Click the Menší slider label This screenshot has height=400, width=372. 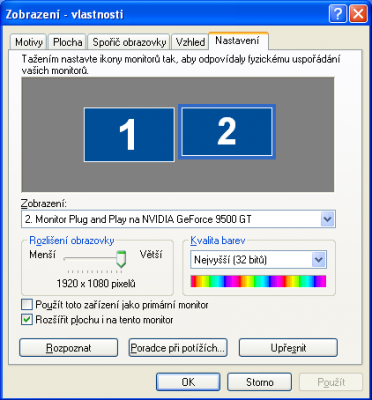43,255
